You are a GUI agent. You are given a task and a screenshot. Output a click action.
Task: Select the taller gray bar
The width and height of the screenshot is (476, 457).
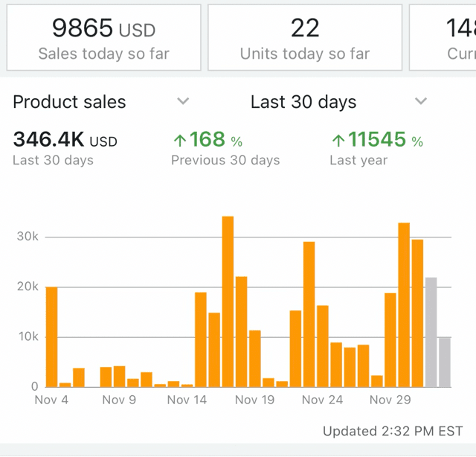[x=431, y=332]
